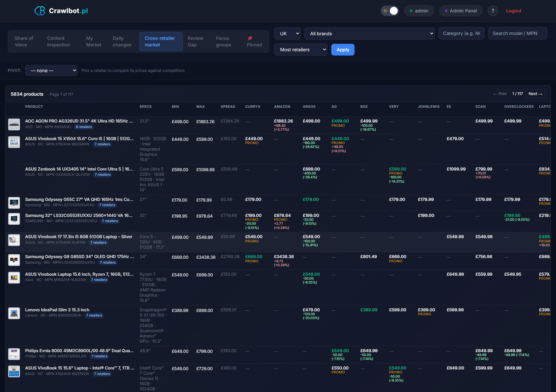Go to the Next page
This screenshot has width=556, height=392.
(535, 94)
